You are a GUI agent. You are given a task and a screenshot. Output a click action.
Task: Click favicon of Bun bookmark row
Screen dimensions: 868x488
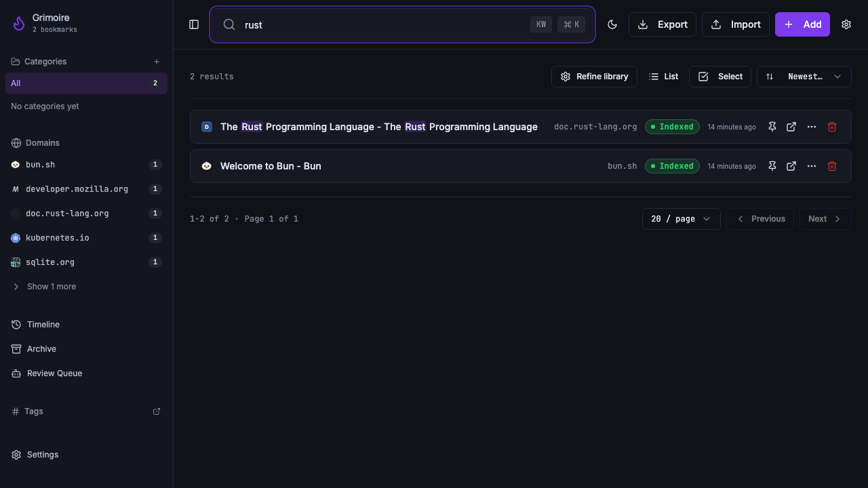pyautogui.click(x=207, y=166)
